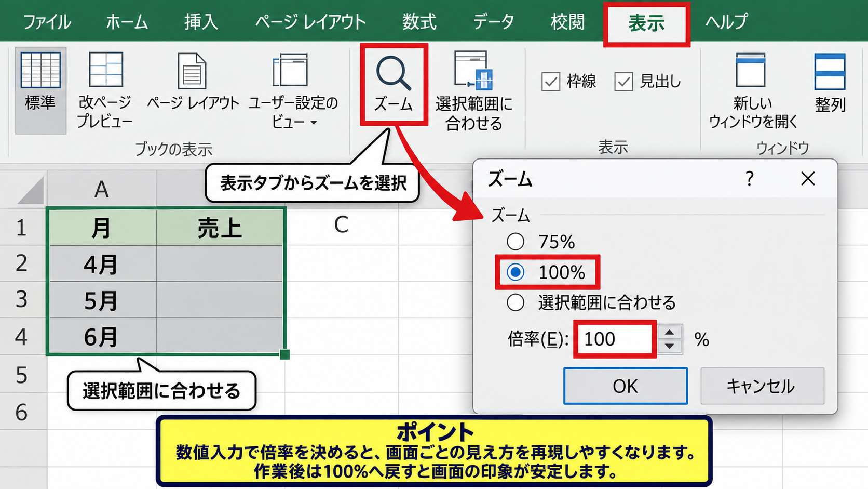Open the ファイル menu tab
Image resolution: width=868 pixels, height=489 pixels.
coord(47,22)
